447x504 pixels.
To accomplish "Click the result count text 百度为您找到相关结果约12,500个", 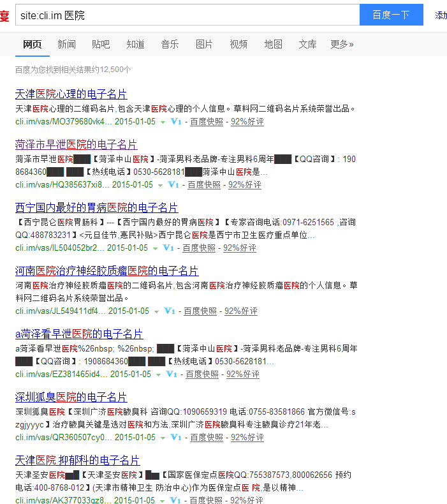I will point(73,70).
